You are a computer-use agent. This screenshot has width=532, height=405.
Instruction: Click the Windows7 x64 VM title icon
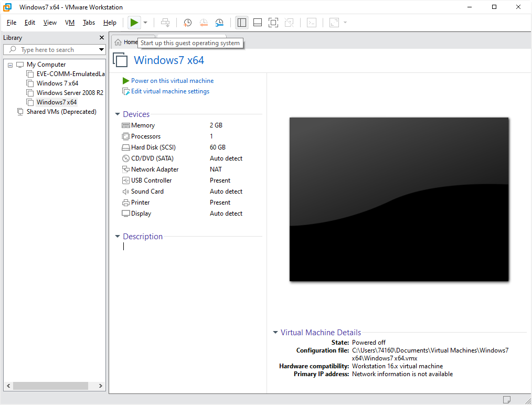pos(120,60)
